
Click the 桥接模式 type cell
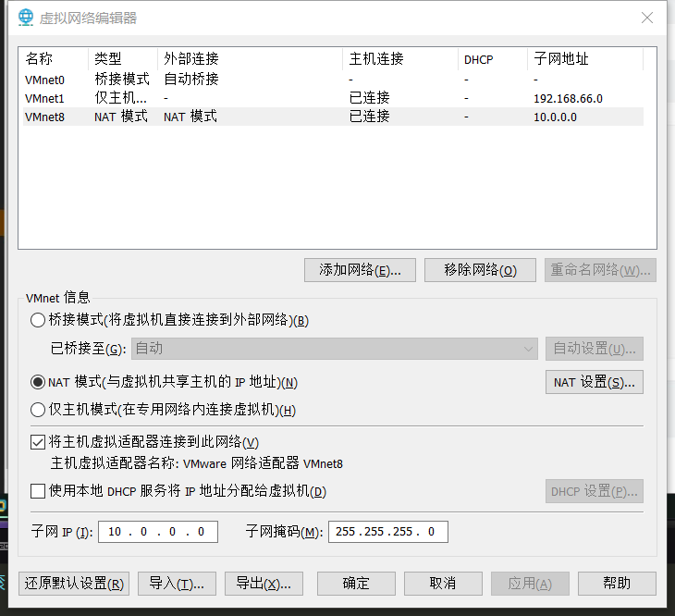tap(122, 80)
